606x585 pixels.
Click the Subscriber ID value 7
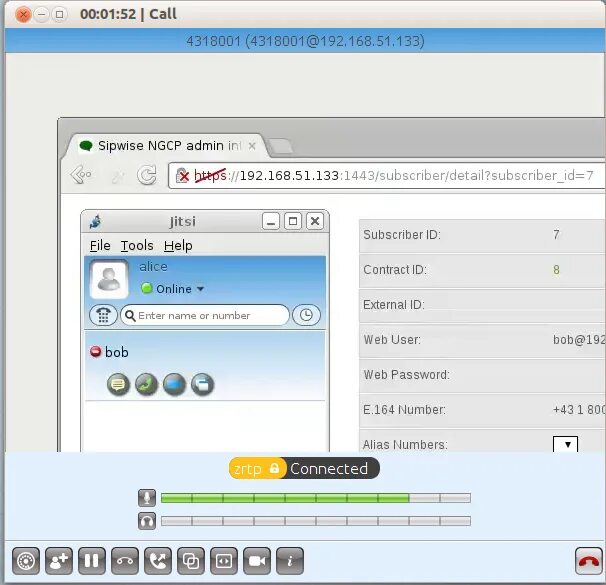coord(556,235)
